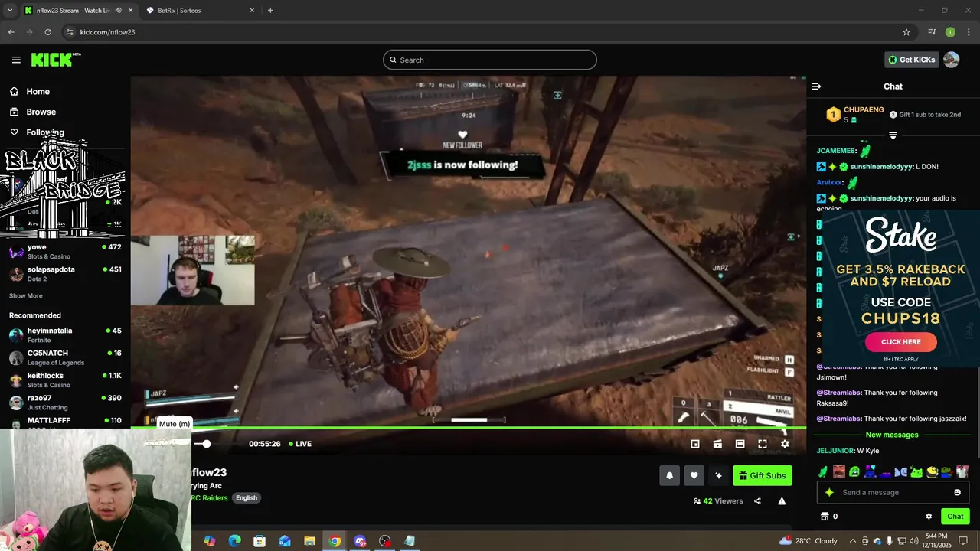
Task: Share the stream via share icon
Action: click(x=757, y=501)
